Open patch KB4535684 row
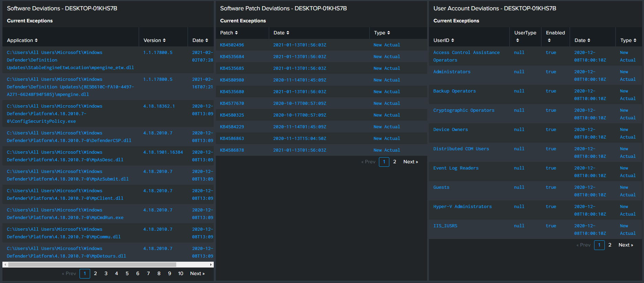Image resolution: width=644 pixels, height=283 pixels. (321, 56)
